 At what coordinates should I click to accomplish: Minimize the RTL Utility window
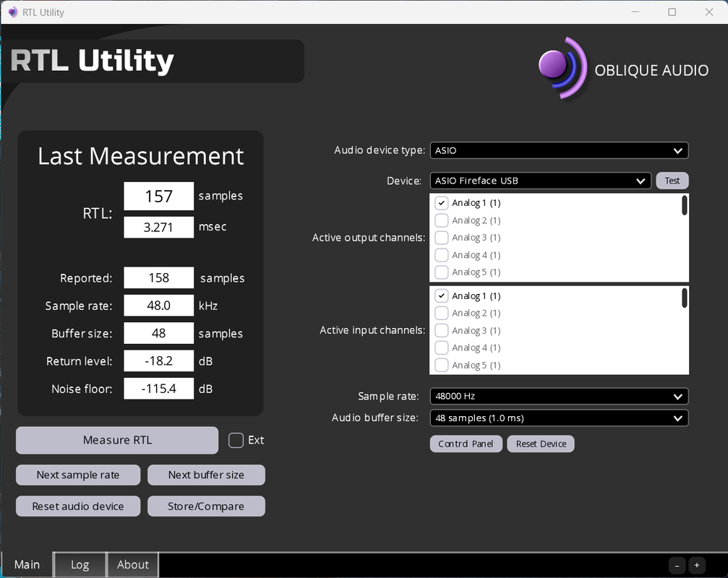[635, 12]
